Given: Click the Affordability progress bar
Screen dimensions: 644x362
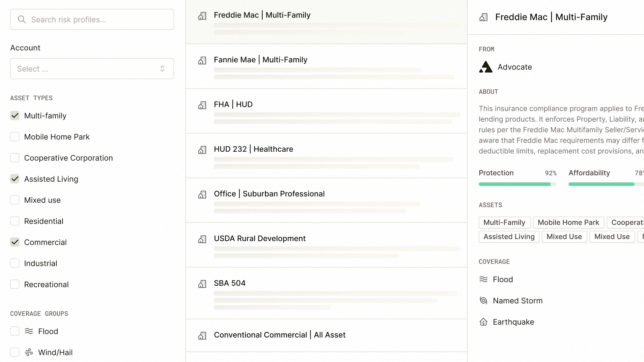Looking at the screenshot, I should 606,184.
